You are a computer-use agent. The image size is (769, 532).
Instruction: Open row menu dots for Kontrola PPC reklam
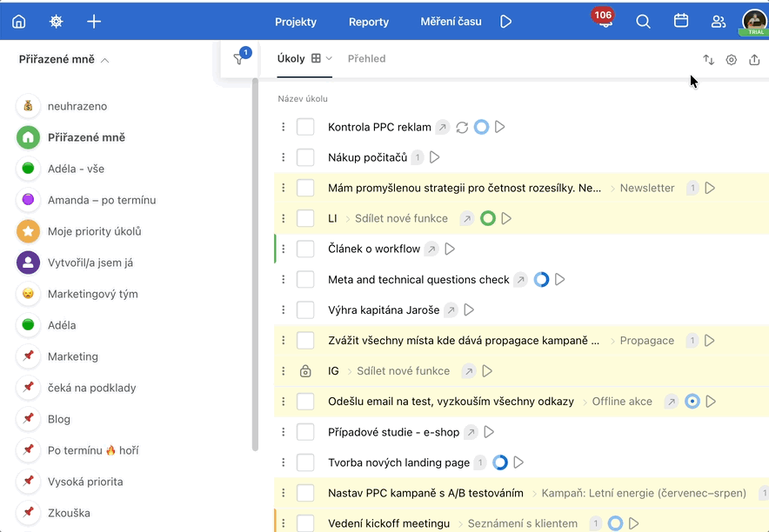click(284, 127)
